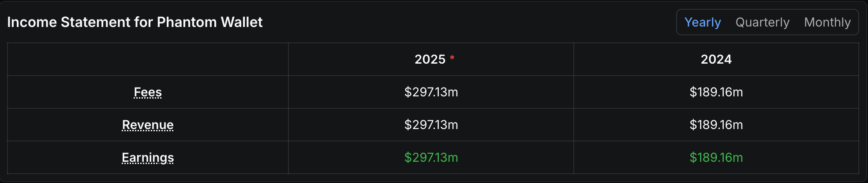The image size is (868, 183).
Task: Click the word "for" in the heading
Action: coord(143,22)
